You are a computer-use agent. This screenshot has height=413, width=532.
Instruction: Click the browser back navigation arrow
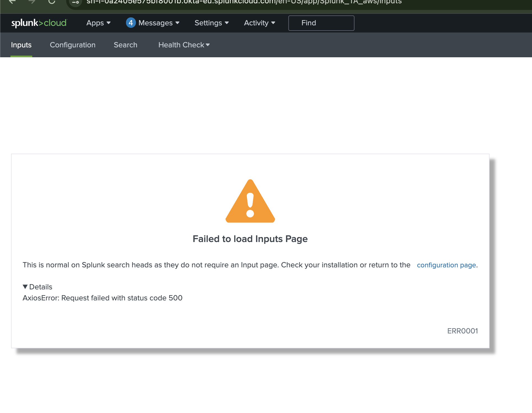click(12, 2)
